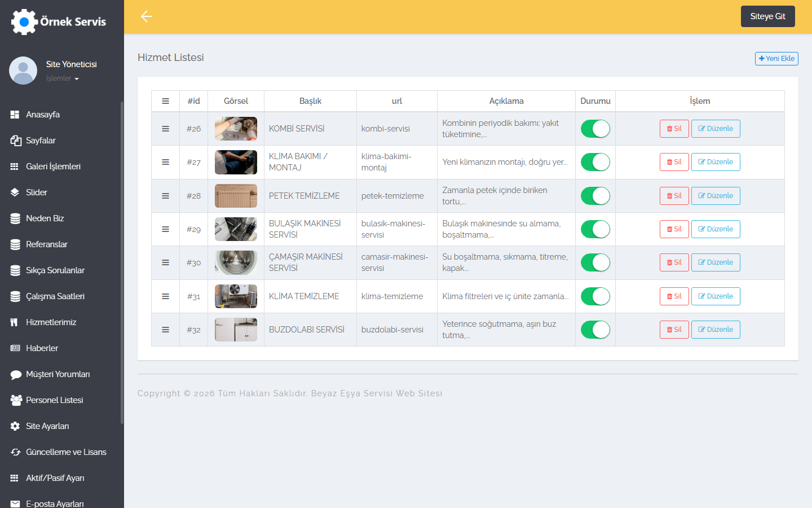Expand the İşlemler dropdown under Site Yöneticisi
The height and width of the screenshot is (508, 812).
[x=63, y=78]
